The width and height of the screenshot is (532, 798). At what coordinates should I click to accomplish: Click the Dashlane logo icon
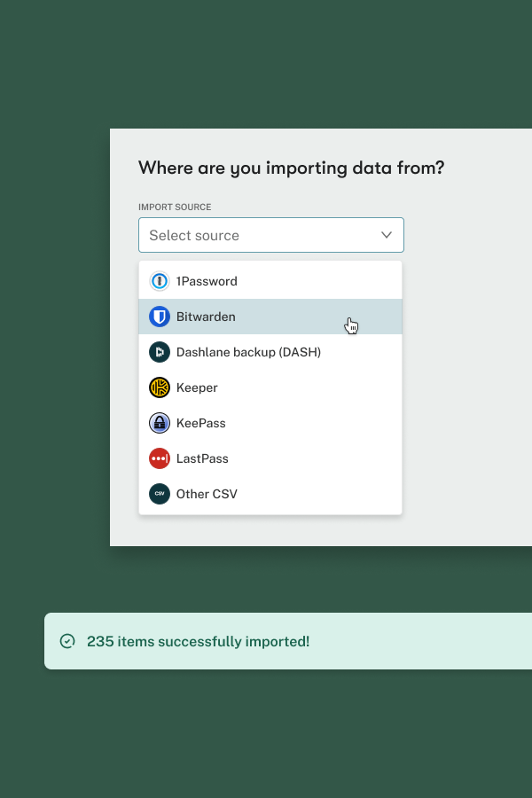point(160,352)
